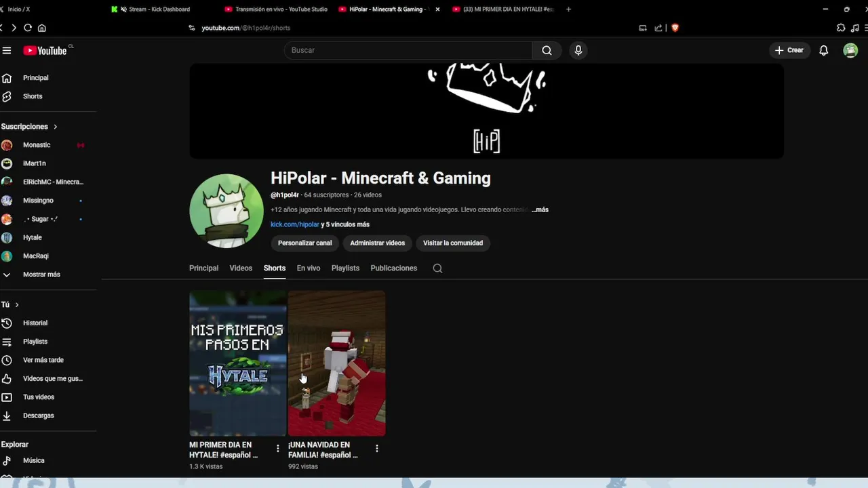The image size is (868, 488).
Task: Start voice search with the microphone
Action: (x=578, y=50)
